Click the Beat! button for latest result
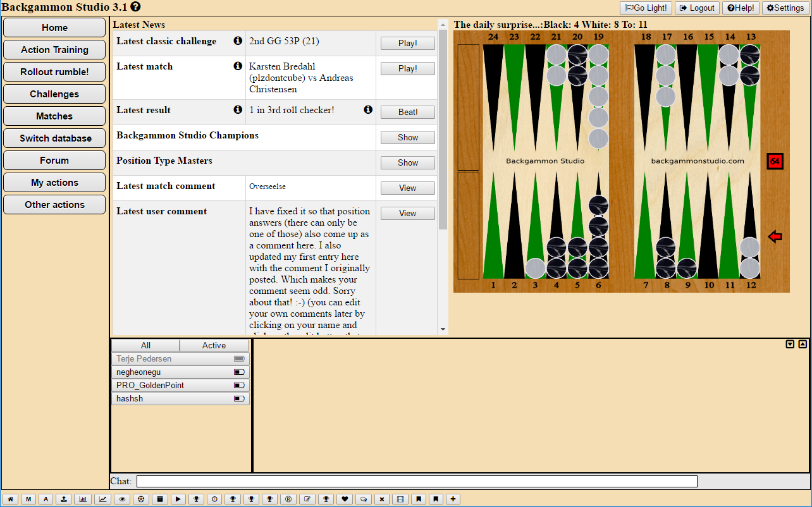Viewport: 812px width, 507px height. (408, 113)
